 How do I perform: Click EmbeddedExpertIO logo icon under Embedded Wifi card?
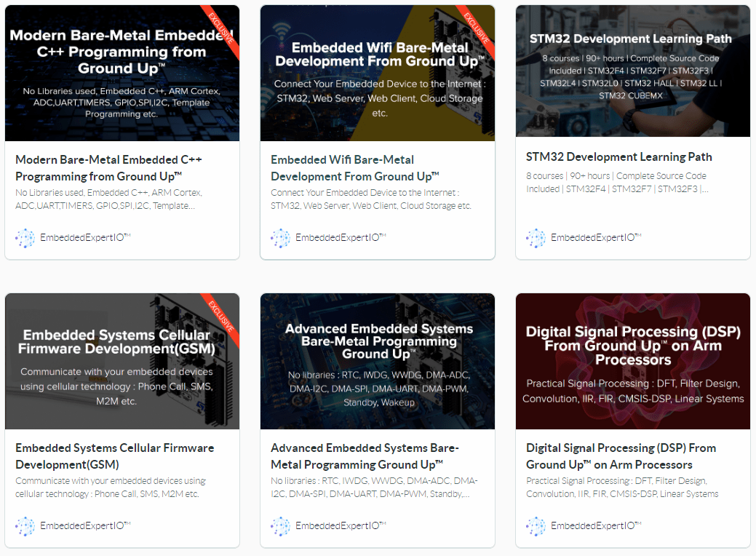click(x=280, y=238)
